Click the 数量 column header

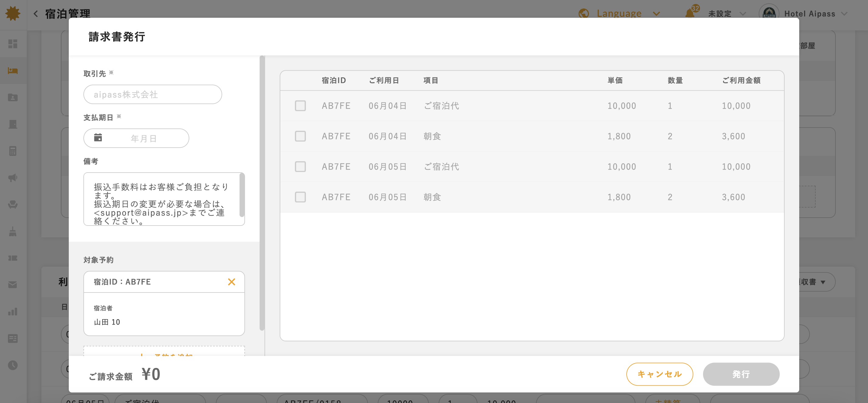pos(675,81)
